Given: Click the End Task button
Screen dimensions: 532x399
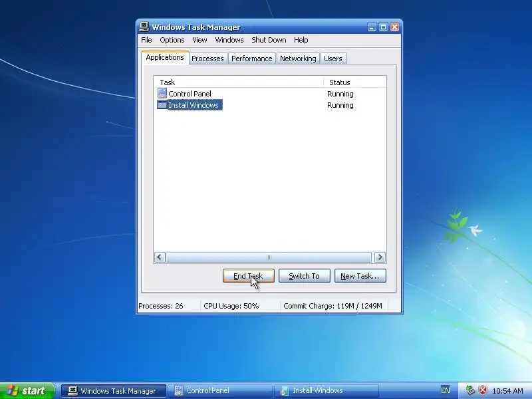Looking at the screenshot, I should [248, 276].
